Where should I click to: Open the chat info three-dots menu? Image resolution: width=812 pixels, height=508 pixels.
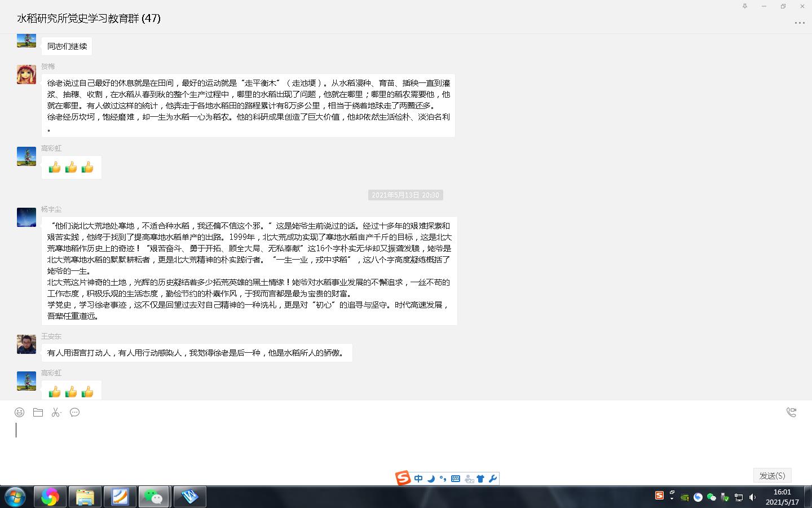pos(800,23)
